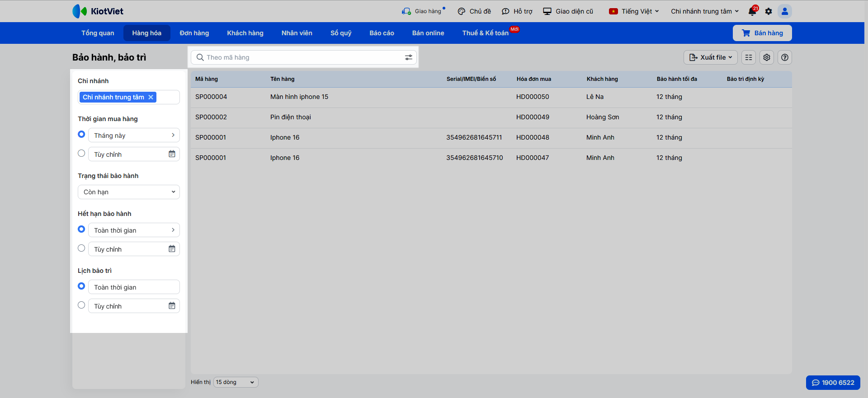Click invoice HD000048
This screenshot has height=398, width=868.
(533, 137)
